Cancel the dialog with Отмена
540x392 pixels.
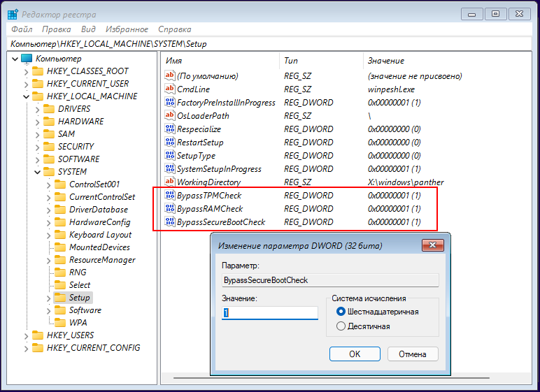click(x=413, y=354)
